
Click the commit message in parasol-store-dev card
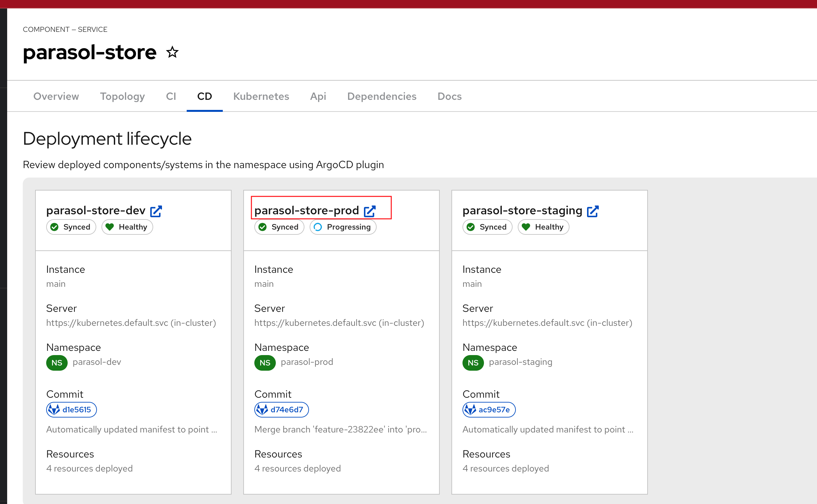click(132, 430)
